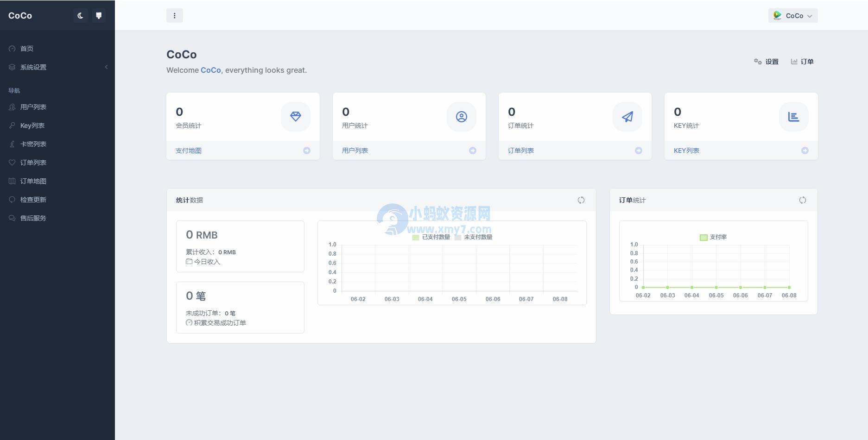Click the paper plane icon in 订单统计 card

pos(627,117)
